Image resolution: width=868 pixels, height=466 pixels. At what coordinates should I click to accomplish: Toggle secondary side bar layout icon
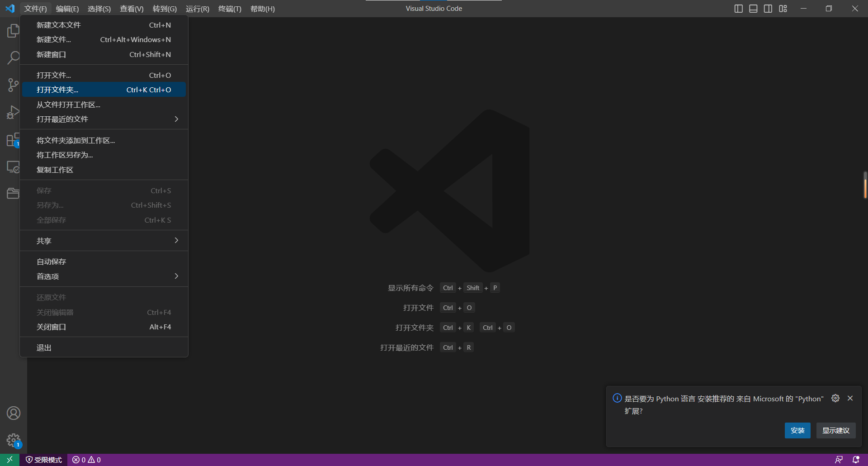pyautogui.click(x=768, y=9)
